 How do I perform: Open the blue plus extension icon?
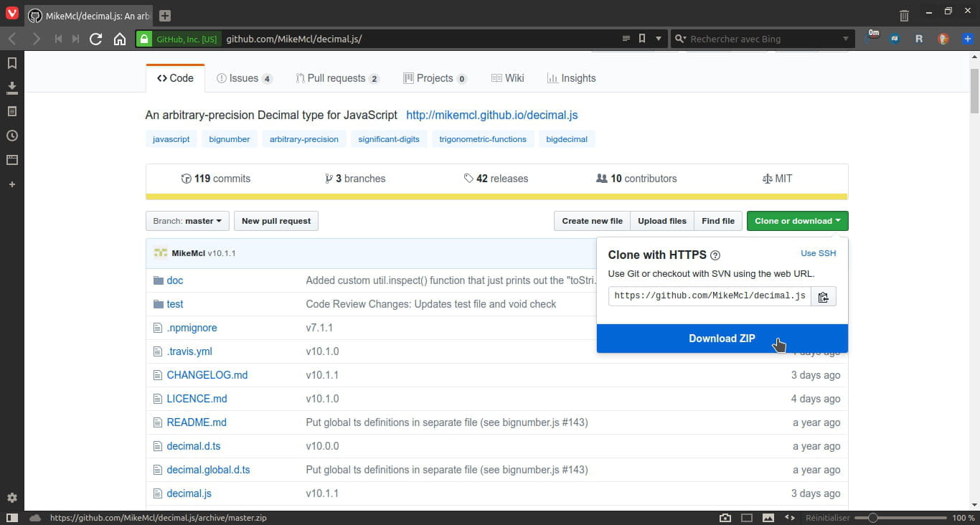click(967, 39)
